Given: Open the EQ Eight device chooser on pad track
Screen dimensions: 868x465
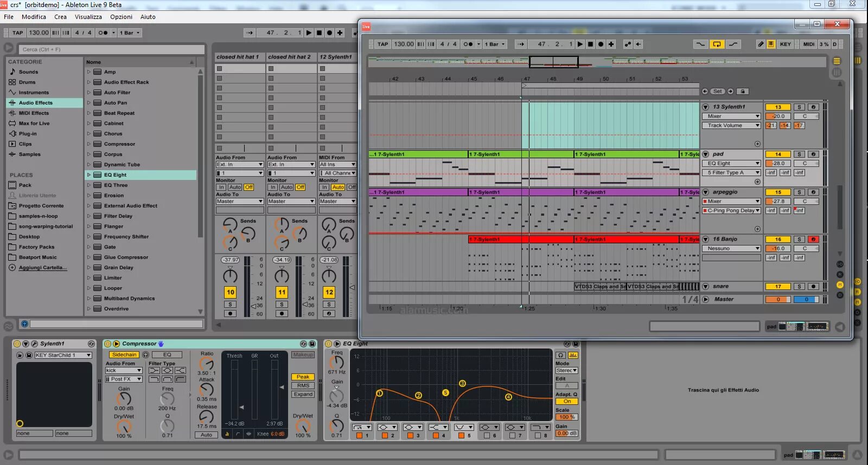Looking at the screenshot, I should (x=732, y=163).
